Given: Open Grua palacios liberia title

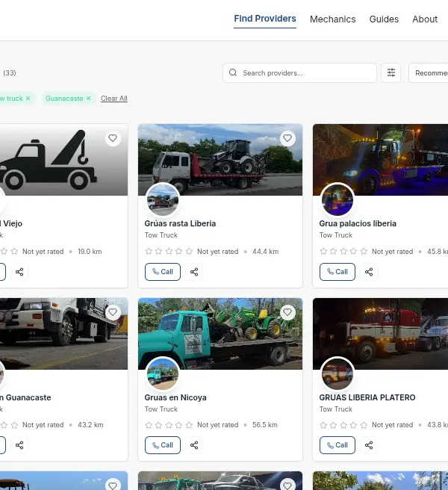Looking at the screenshot, I should coord(358,223).
